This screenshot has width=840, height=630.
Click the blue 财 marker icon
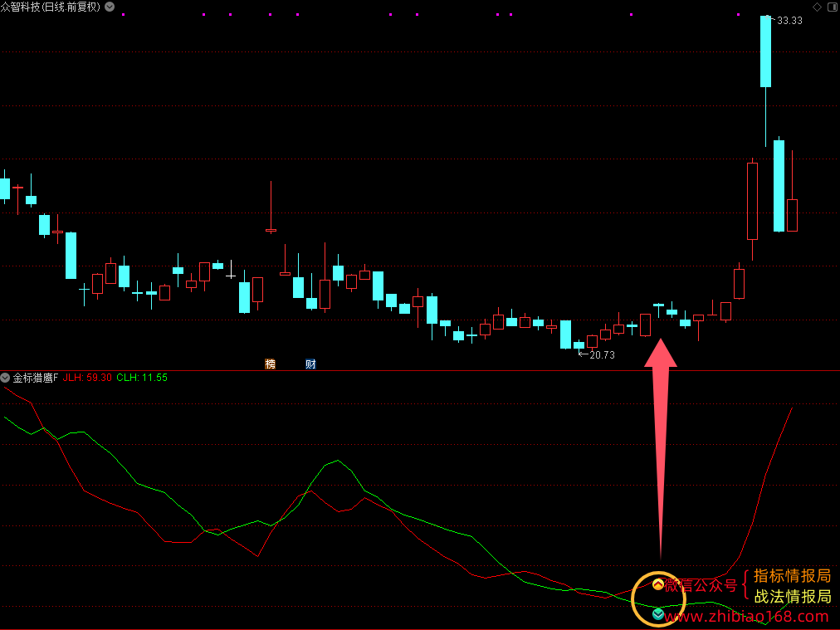(310, 364)
